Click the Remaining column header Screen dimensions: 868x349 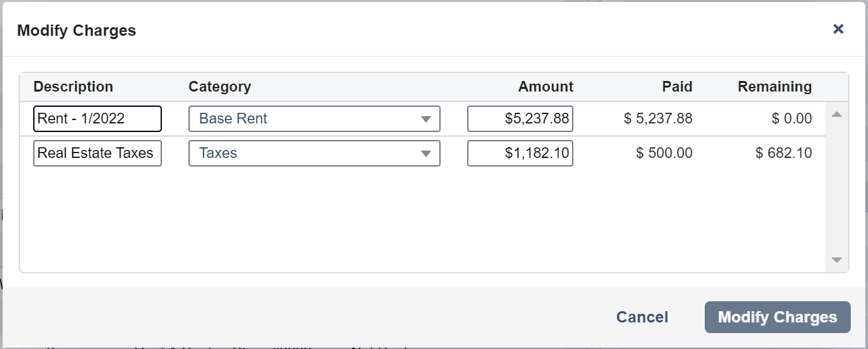coord(774,87)
